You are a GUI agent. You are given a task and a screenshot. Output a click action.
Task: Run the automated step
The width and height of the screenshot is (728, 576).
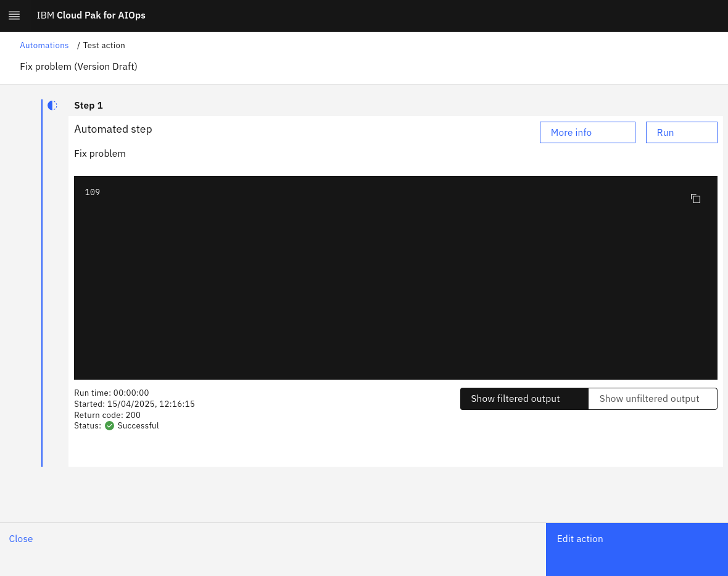pyautogui.click(x=681, y=132)
